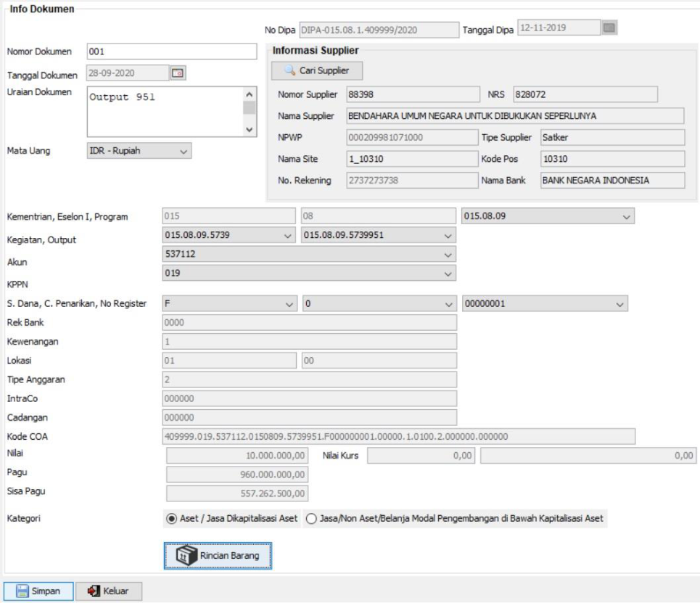
Task: Open the Program 015.08.09 dropdown
Action: (x=627, y=216)
